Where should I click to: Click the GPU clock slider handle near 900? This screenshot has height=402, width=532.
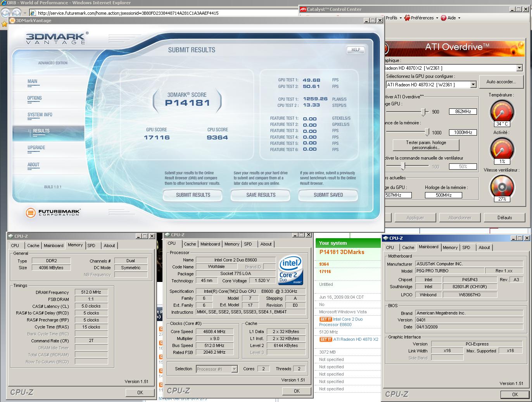click(x=423, y=112)
